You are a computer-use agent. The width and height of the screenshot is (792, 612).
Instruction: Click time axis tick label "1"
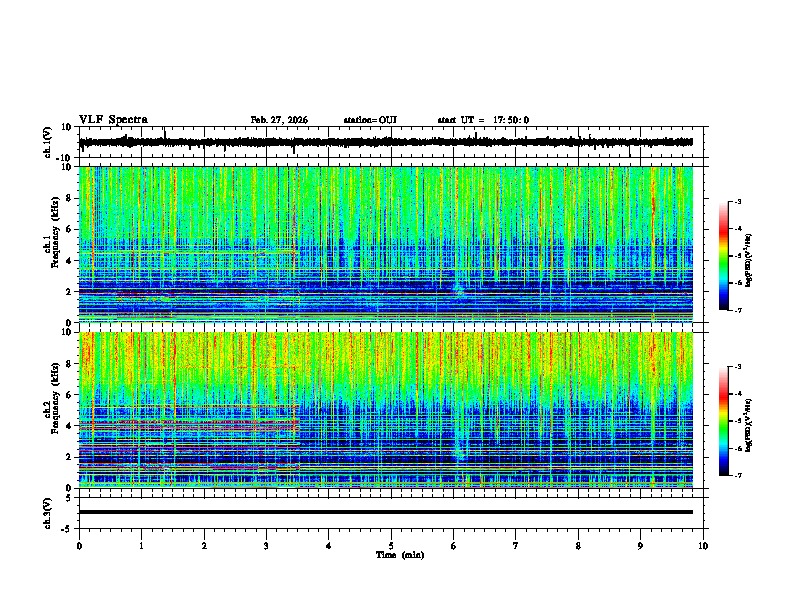(141, 546)
